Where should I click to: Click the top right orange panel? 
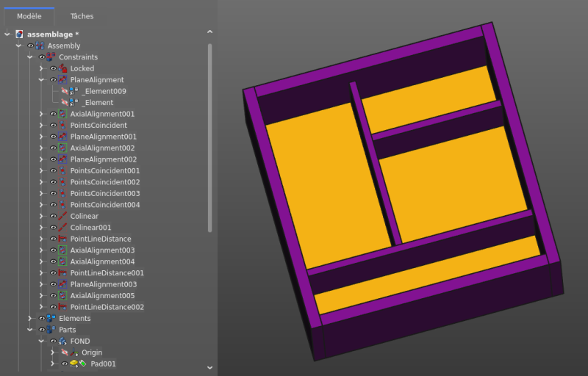[429, 100]
